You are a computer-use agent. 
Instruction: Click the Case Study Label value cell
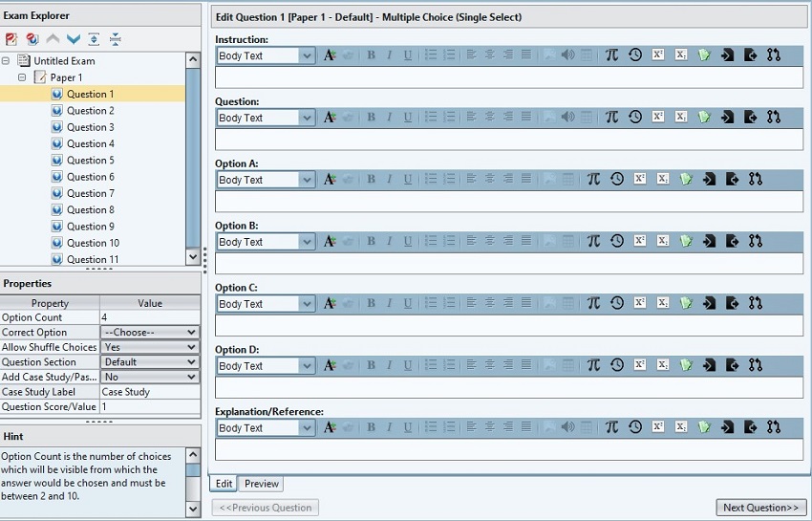pyautogui.click(x=150, y=392)
